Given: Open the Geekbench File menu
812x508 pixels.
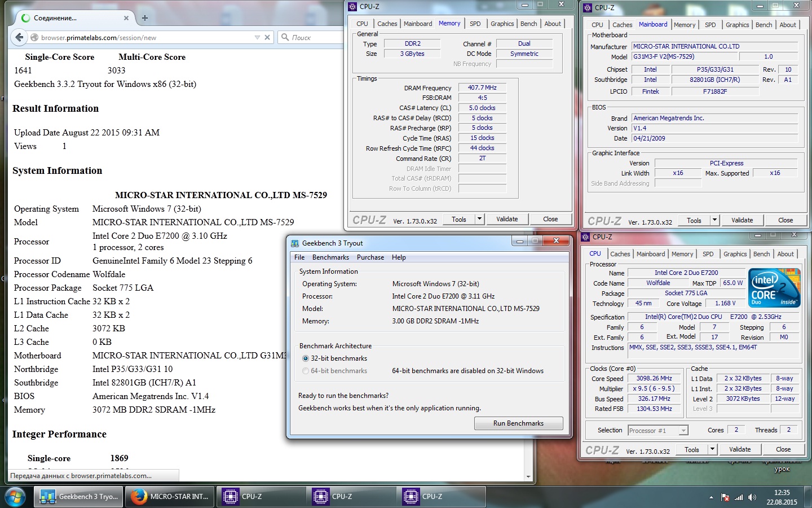Looking at the screenshot, I should [299, 257].
